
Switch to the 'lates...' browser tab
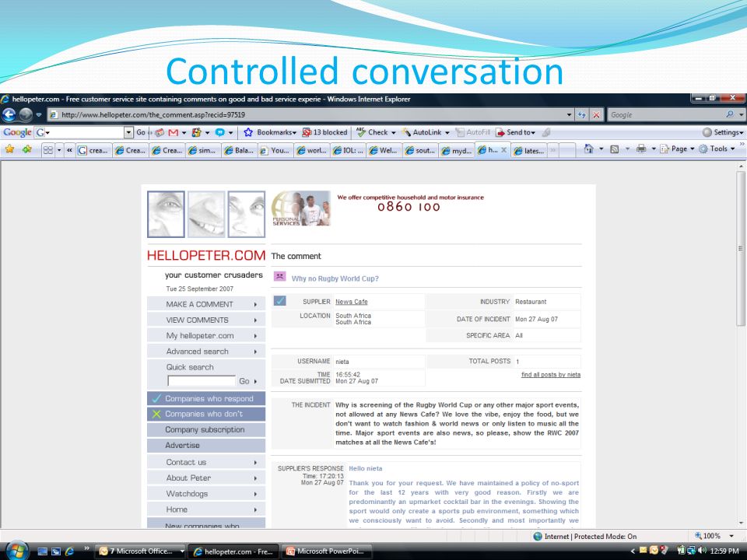click(x=529, y=150)
